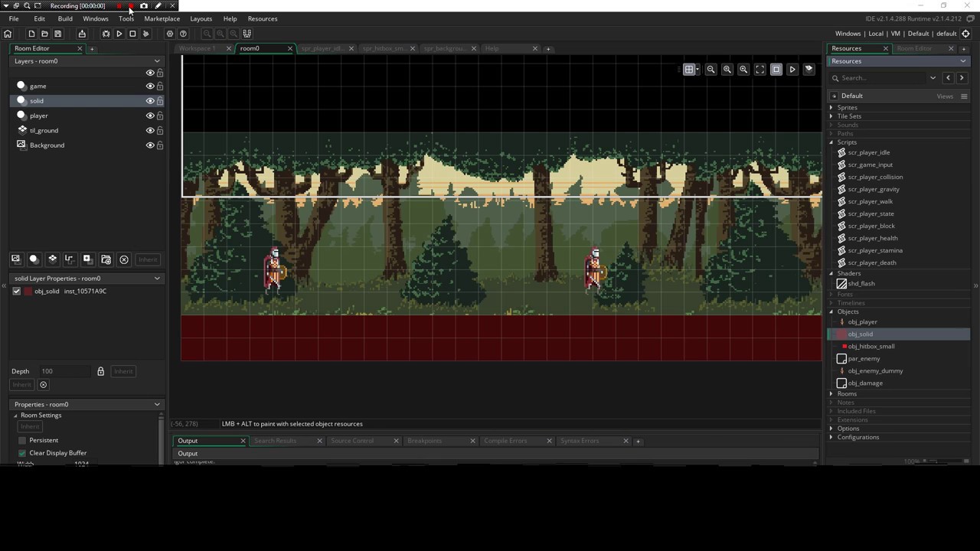This screenshot has width=980, height=551.
Task: Lock the player layer
Action: point(160,116)
